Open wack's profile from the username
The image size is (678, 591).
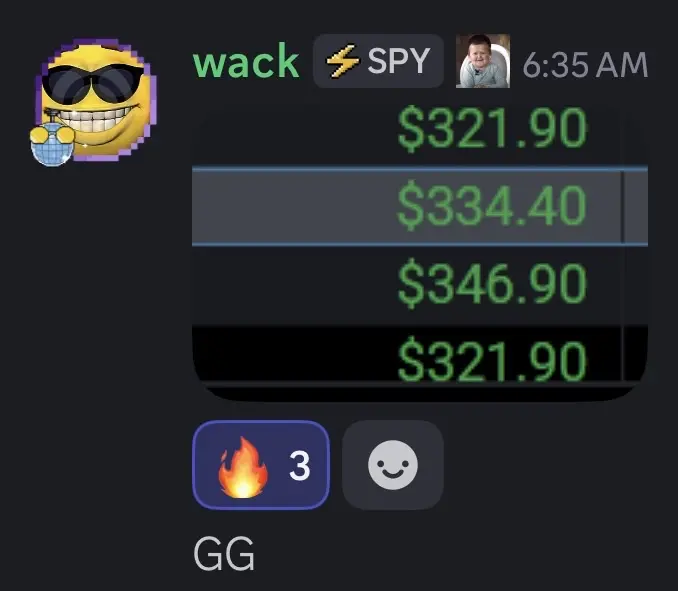246,61
